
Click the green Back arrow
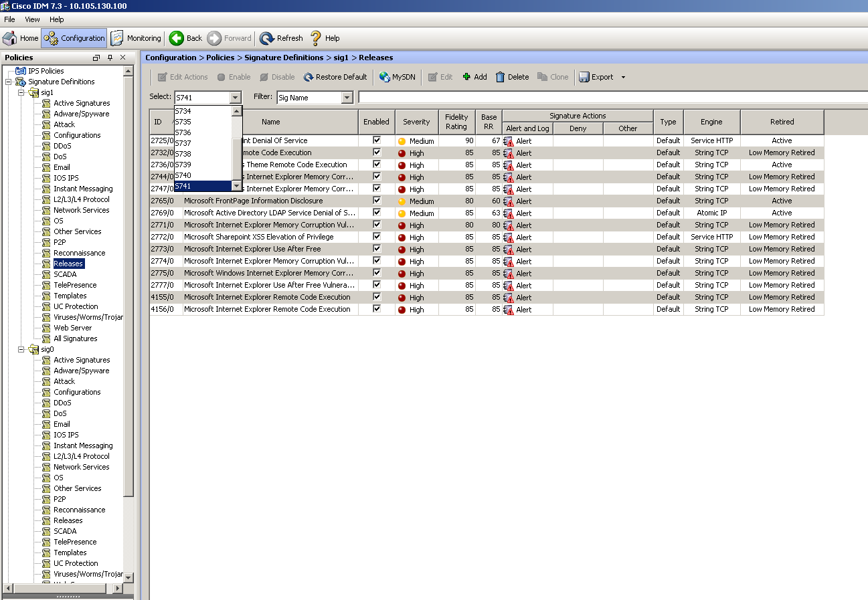[x=176, y=38]
